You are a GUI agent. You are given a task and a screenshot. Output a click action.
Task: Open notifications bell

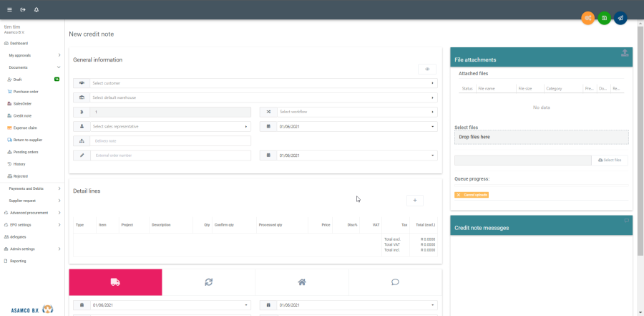36,9
